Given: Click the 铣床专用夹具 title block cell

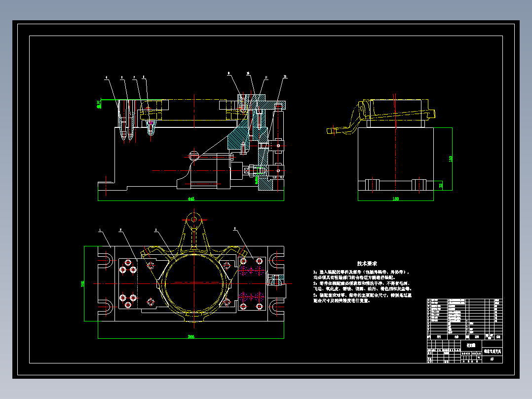Looking at the screenshot, I should pos(493,351).
